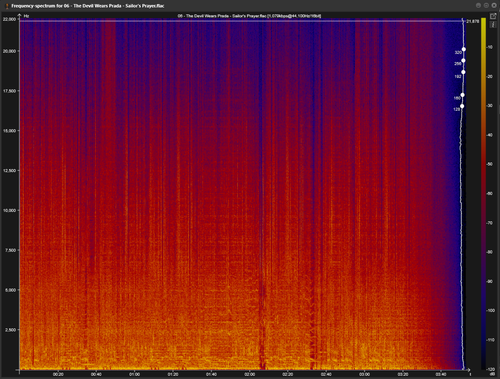This screenshot has width=500, height=379.
Task: Click the small icon below the export icon
Action: coord(493,25)
